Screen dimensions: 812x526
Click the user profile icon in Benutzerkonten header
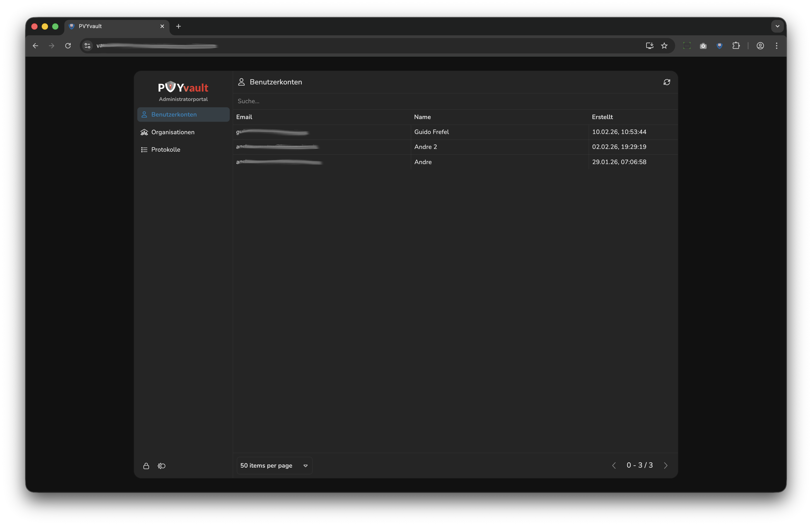[x=242, y=82]
